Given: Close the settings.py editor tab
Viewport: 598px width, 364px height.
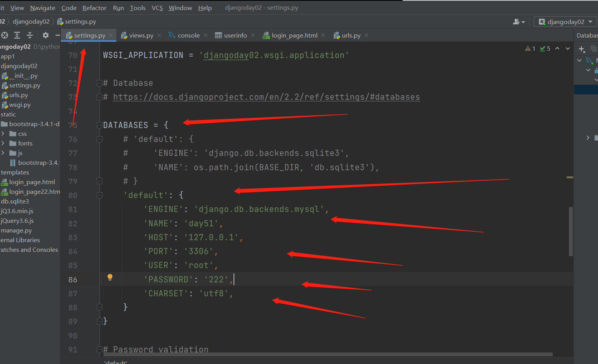Looking at the screenshot, I should (x=111, y=35).
